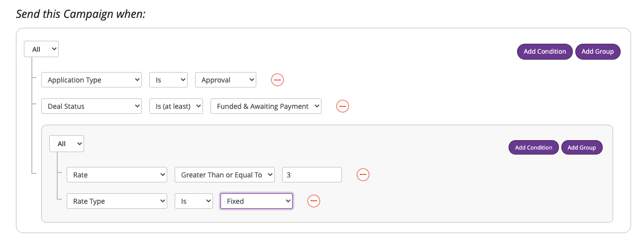Open the Application Type field dropdown
Screen dimensions: 644x245
point(92,80)
